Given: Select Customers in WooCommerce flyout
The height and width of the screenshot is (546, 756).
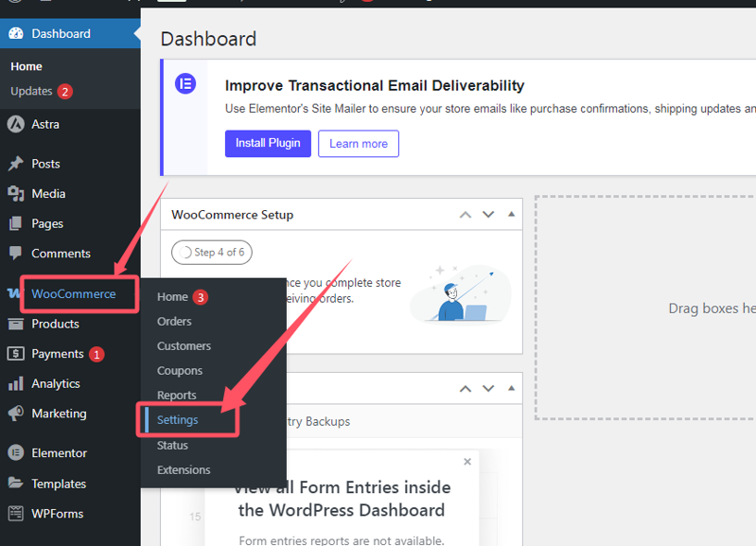Looking at the screenshot, I should coord(184,345).
